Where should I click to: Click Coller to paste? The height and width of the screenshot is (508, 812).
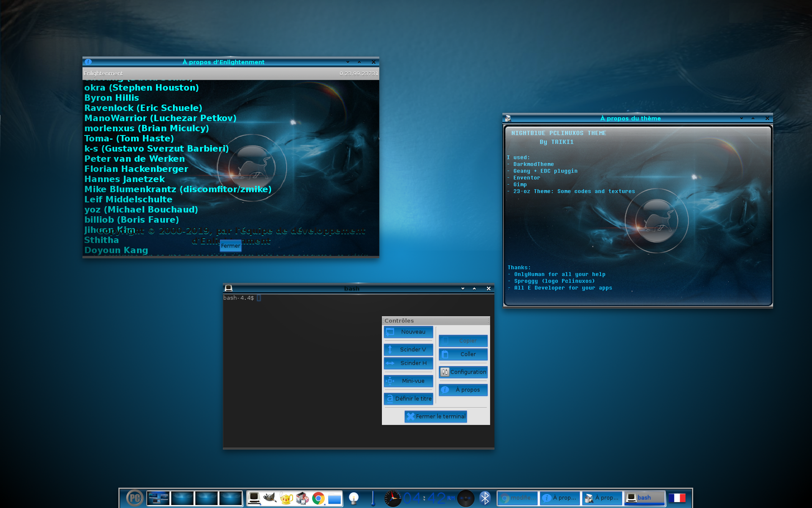point(463,354)
